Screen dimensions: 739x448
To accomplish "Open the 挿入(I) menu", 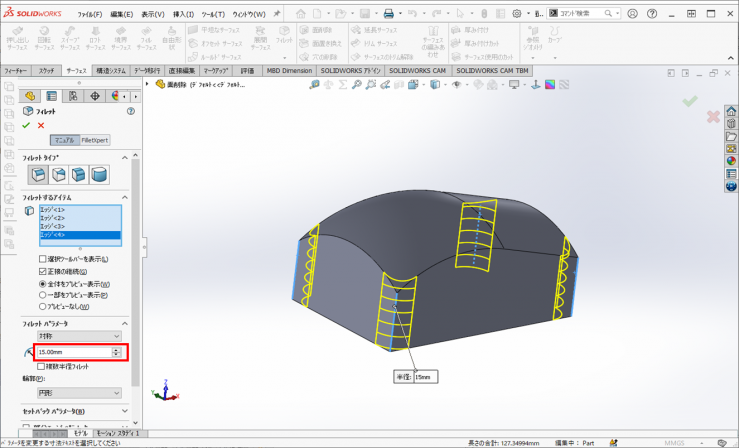I will pyautogui.click(x=184, y=14).
